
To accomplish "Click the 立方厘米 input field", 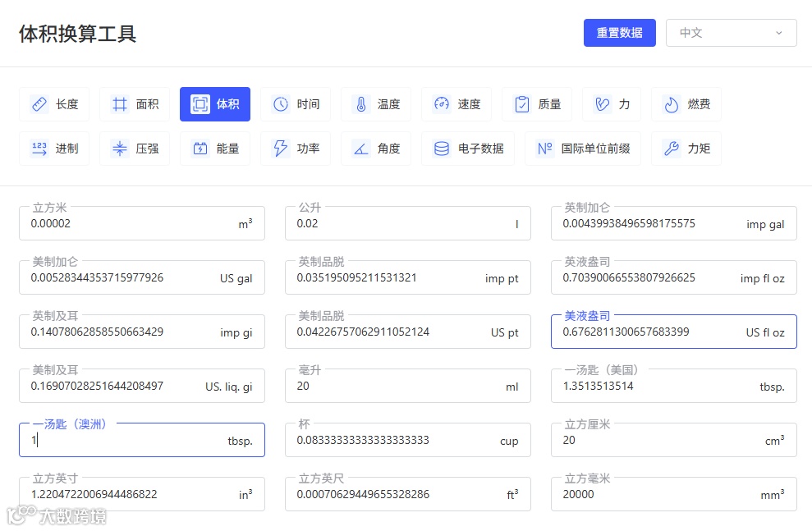I will tap(674, 440).
